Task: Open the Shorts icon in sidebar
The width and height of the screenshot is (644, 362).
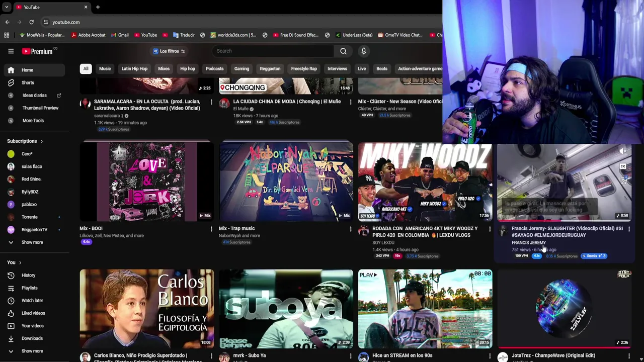Action: 11,82
